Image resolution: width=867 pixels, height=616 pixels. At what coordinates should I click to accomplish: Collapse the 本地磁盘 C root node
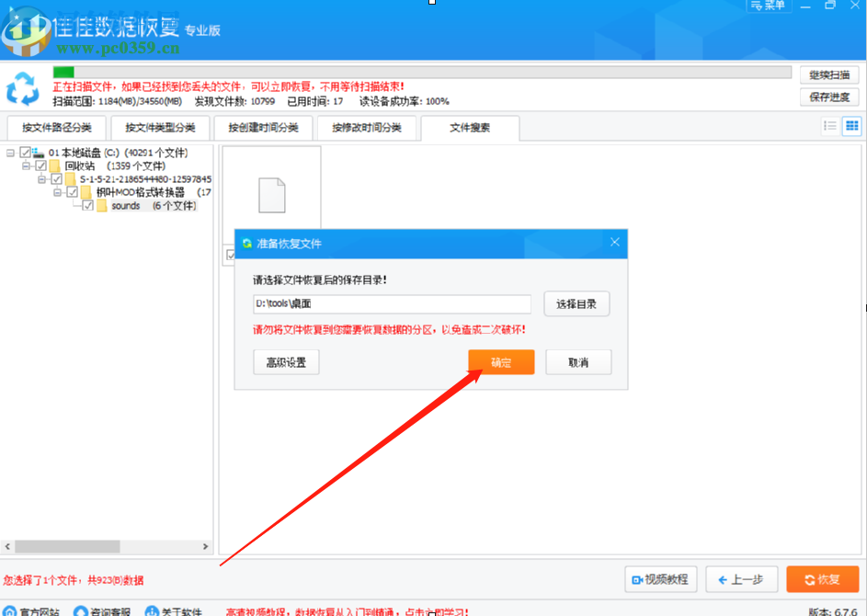pyautogui.click(x=9, y=153)
